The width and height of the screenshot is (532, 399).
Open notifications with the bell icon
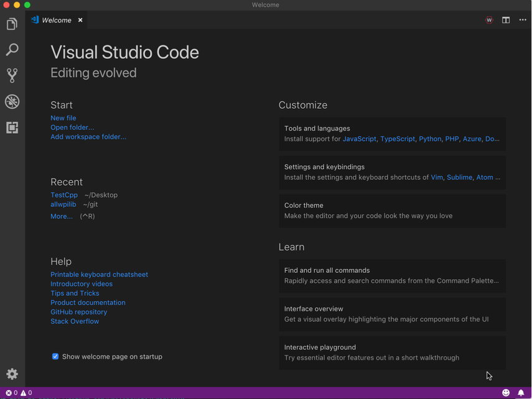point(521,392)
